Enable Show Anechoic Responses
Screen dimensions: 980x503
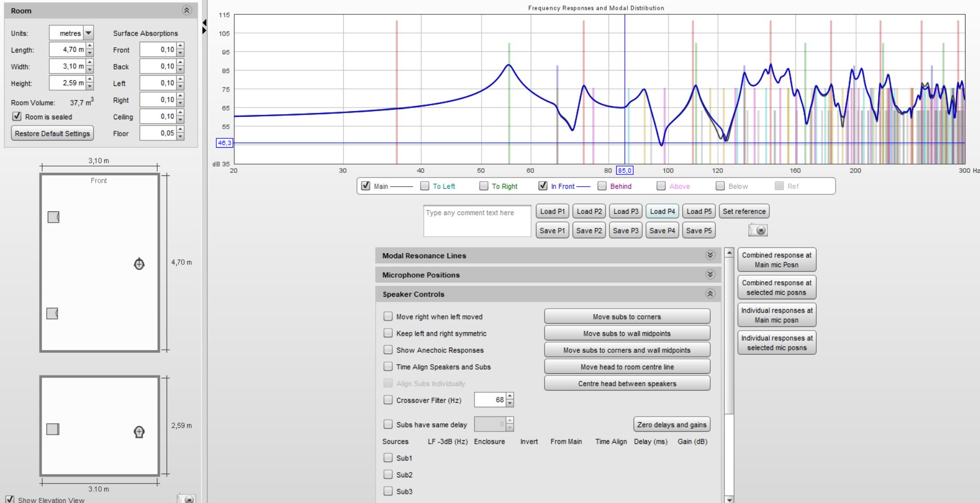pos(388,350)
